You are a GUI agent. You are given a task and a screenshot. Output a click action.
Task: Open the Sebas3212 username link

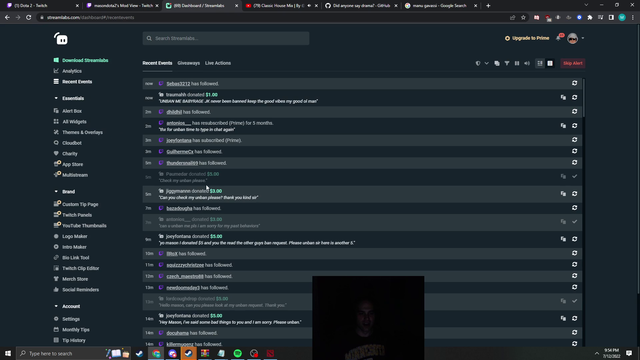click(x=178, y=84)
